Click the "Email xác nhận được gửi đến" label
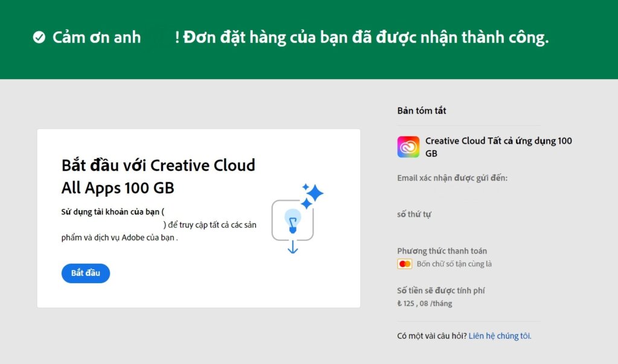The height and width of the screenshot is (364, 618). [x=452, y=178]
